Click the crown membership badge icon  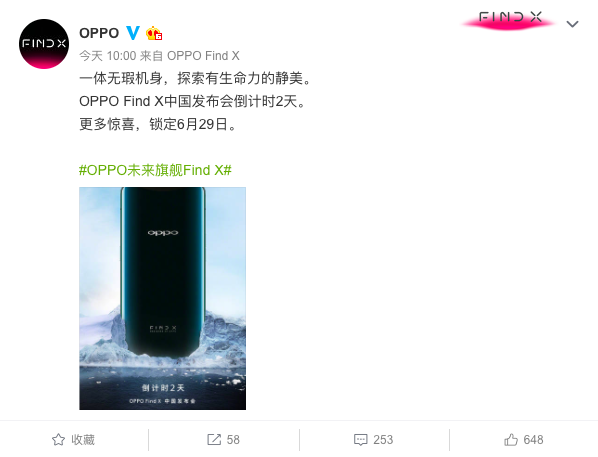pyautogui.click(x=154, y=33)
